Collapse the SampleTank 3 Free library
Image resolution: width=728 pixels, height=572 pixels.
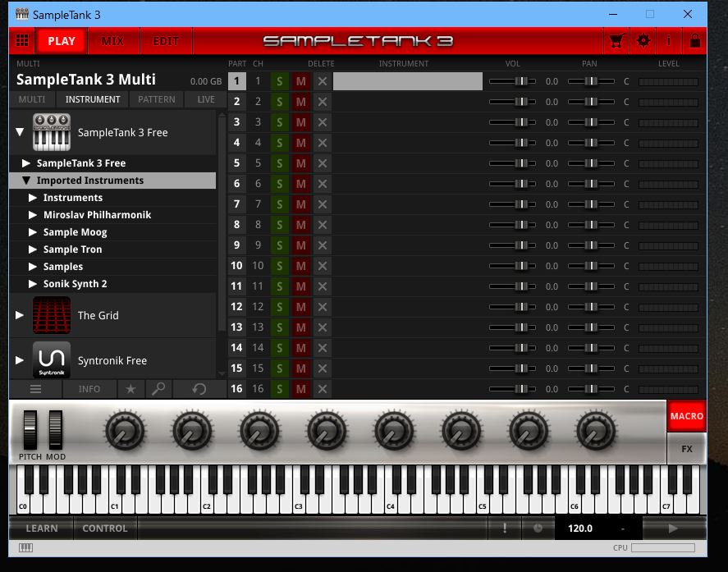(x=20, y=132)
